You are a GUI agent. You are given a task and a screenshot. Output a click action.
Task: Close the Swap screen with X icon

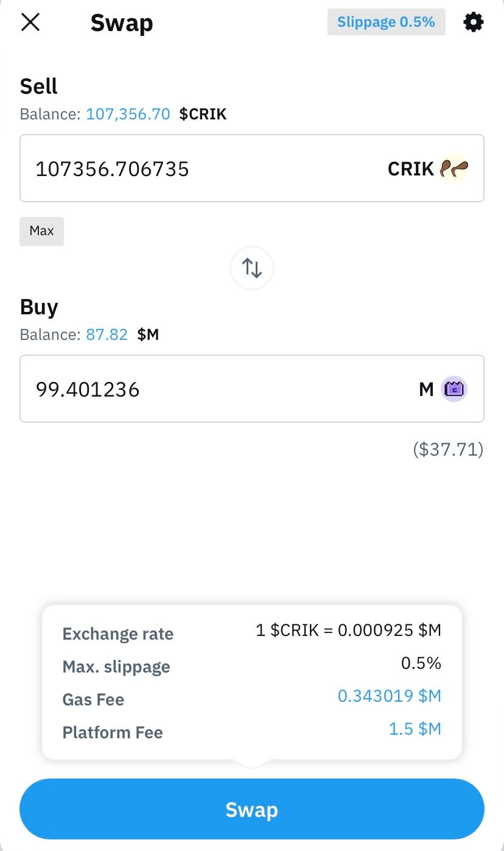point(30,23)
